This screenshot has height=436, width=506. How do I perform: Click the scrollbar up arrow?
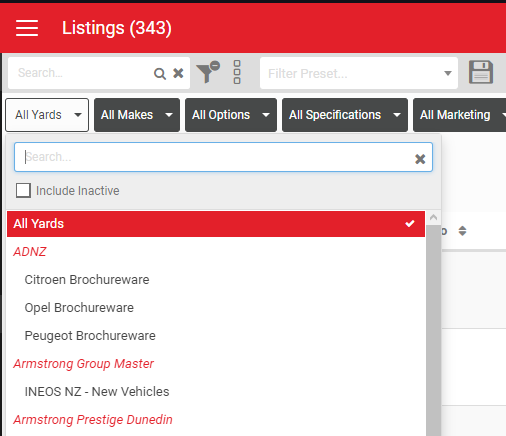pos(433,218)
